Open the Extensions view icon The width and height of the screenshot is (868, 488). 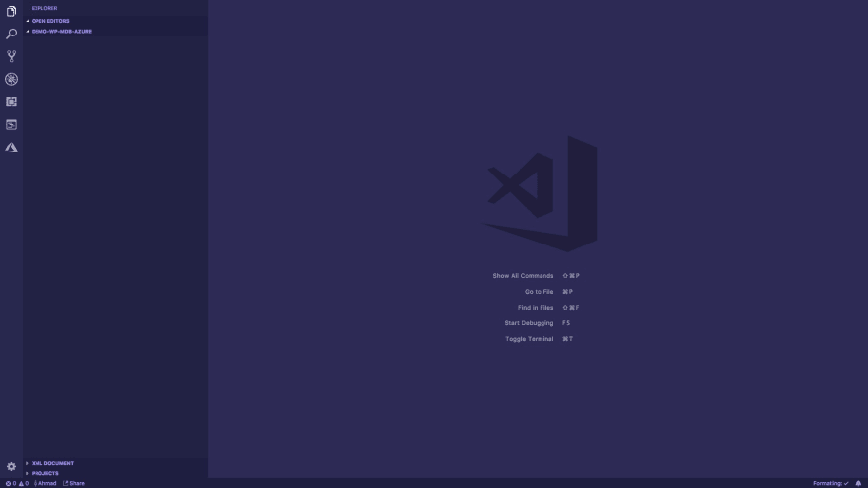point(11,102)
